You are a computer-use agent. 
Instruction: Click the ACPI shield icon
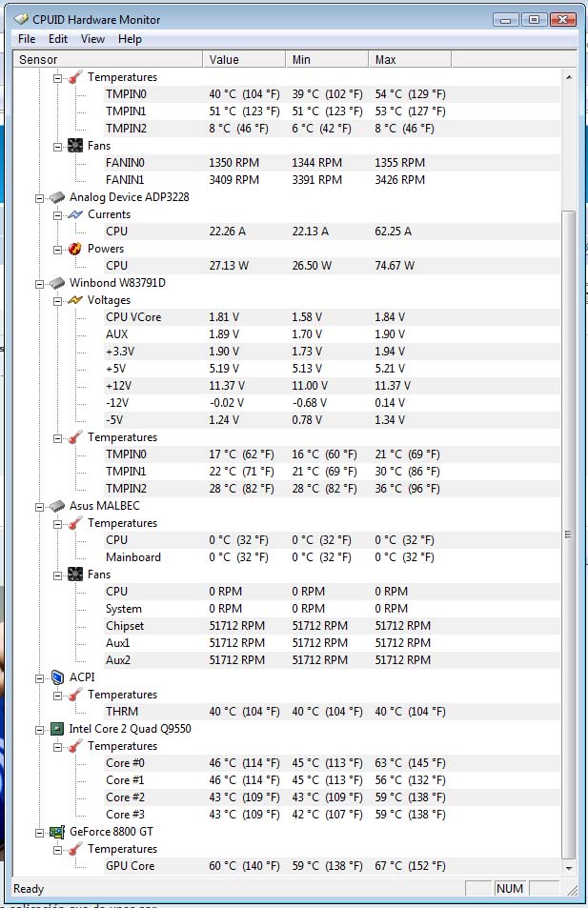pos(57,676)
